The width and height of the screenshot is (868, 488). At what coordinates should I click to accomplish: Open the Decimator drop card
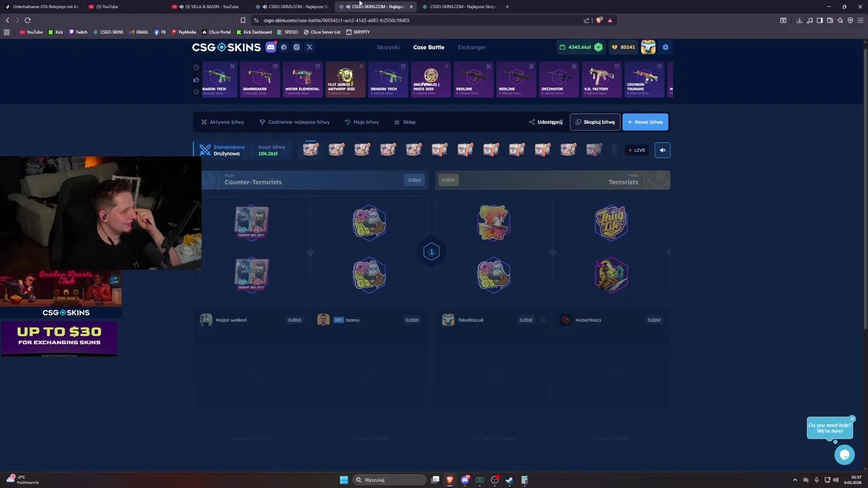pyautogui.click(x=559, y=79)
